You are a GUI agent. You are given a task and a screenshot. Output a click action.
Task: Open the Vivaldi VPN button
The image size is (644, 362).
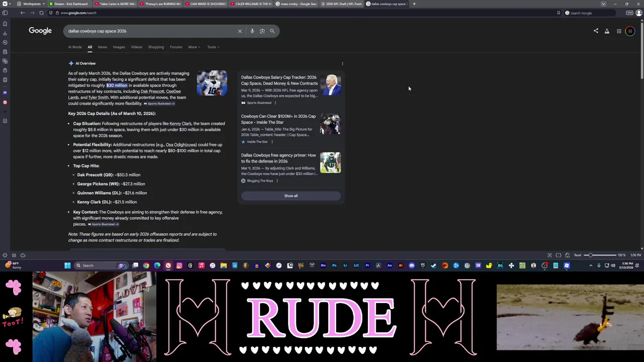click(629, 13)
